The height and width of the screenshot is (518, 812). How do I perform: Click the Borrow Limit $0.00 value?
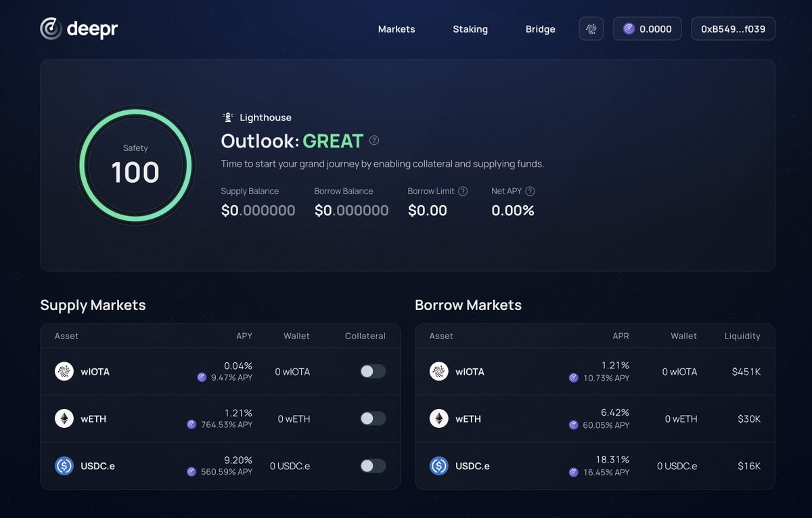point(428,211)
